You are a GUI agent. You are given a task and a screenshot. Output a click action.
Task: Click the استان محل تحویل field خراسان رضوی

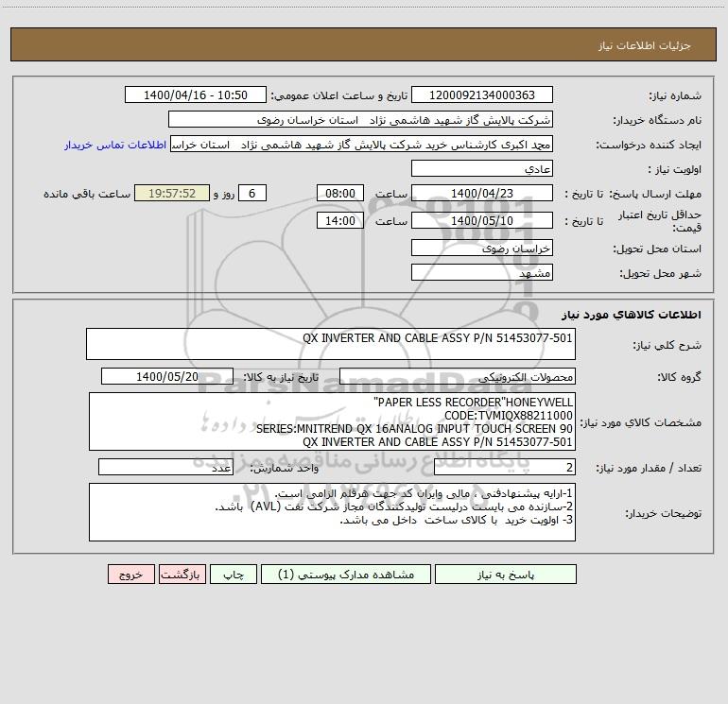(482, 248)
